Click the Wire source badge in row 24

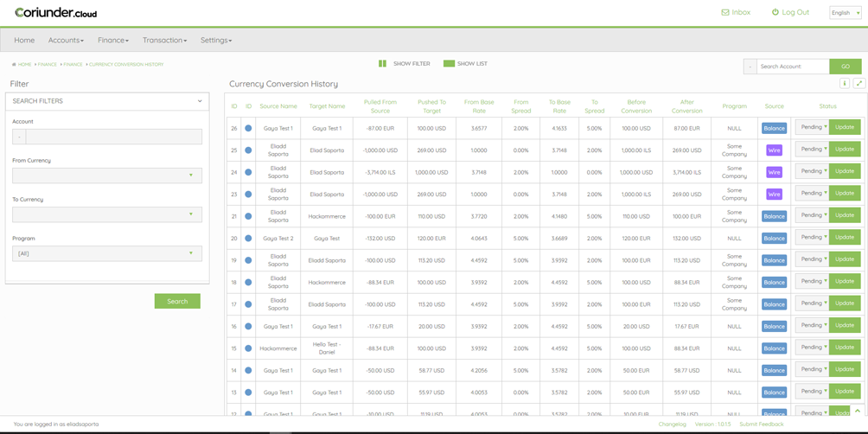point(774,173)
